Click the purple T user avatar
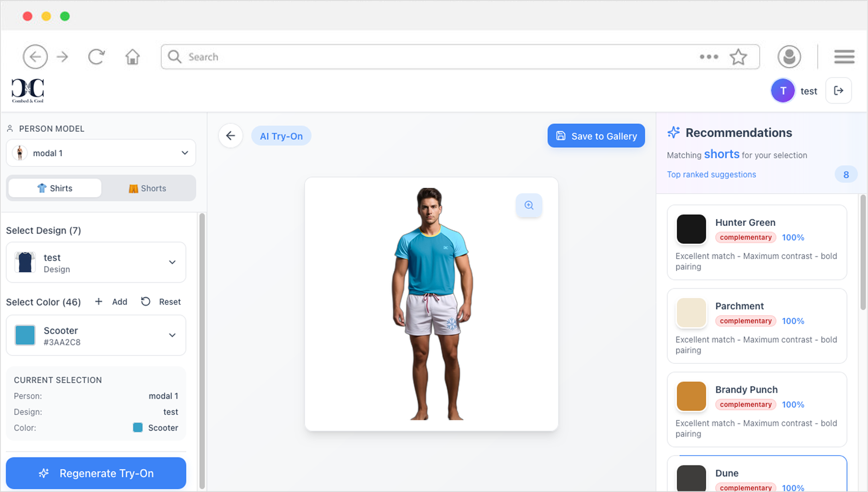The height and width of the screenshot is (492, 868). [x=783, y=91]
